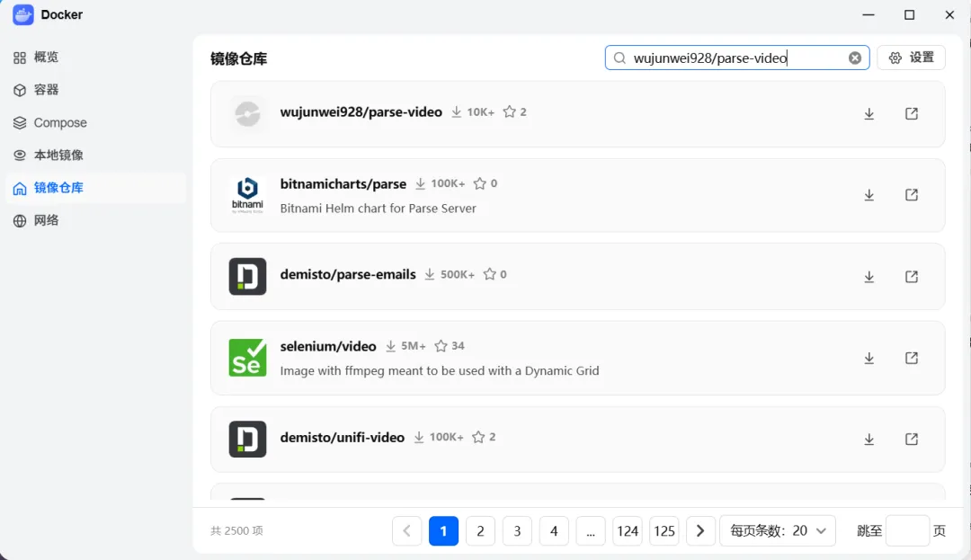Open bitnamicharts/parse external link icon
Image resolution: width=971 pixels, height=560 pixels.
tap(912, 195)
